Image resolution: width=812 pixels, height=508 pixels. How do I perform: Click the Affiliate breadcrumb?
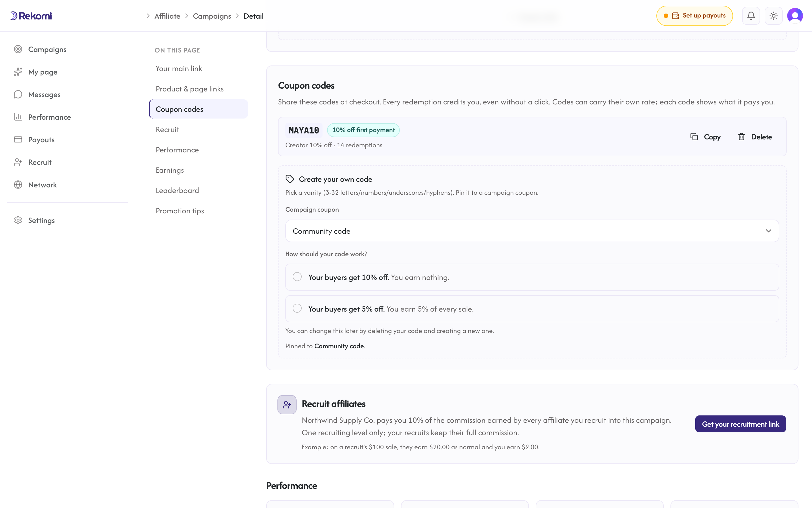(167, 16)
